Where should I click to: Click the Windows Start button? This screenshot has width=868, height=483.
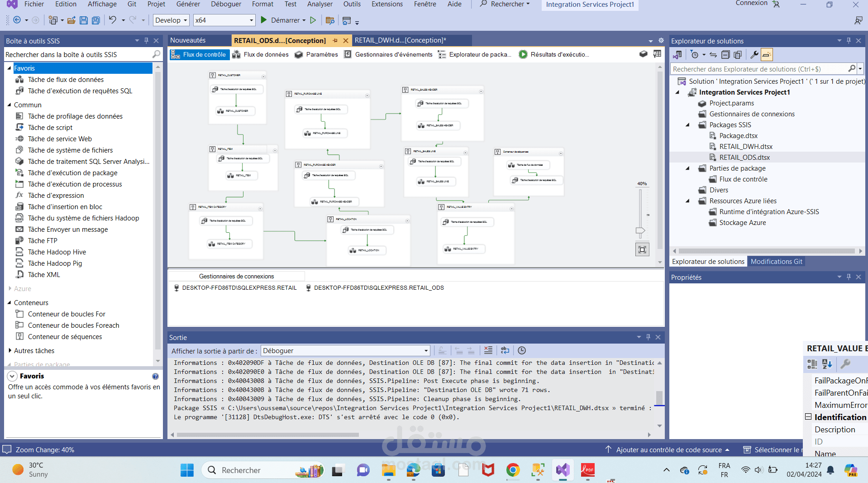click(x=187, y=470)
